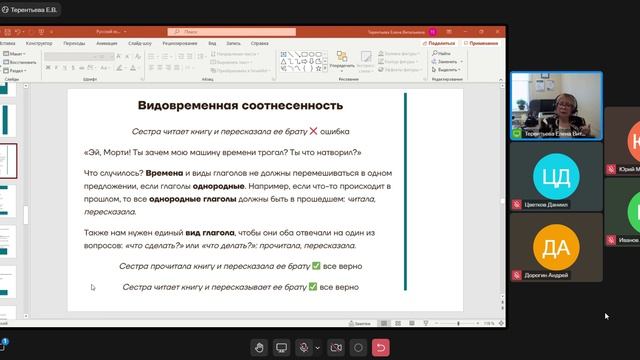Toggle the muted microphone button

[304, 348]
